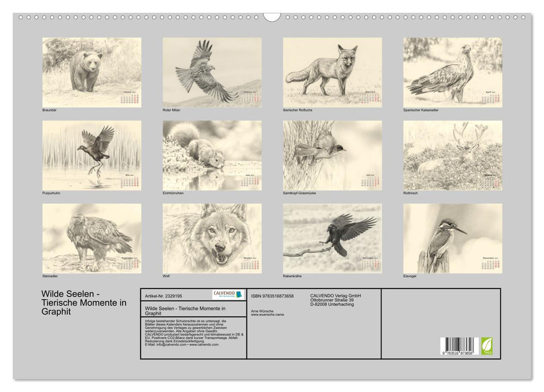Open the Eisvogel kingfisher image
Screen dimensions: 544x392
(x=453, y=239)
